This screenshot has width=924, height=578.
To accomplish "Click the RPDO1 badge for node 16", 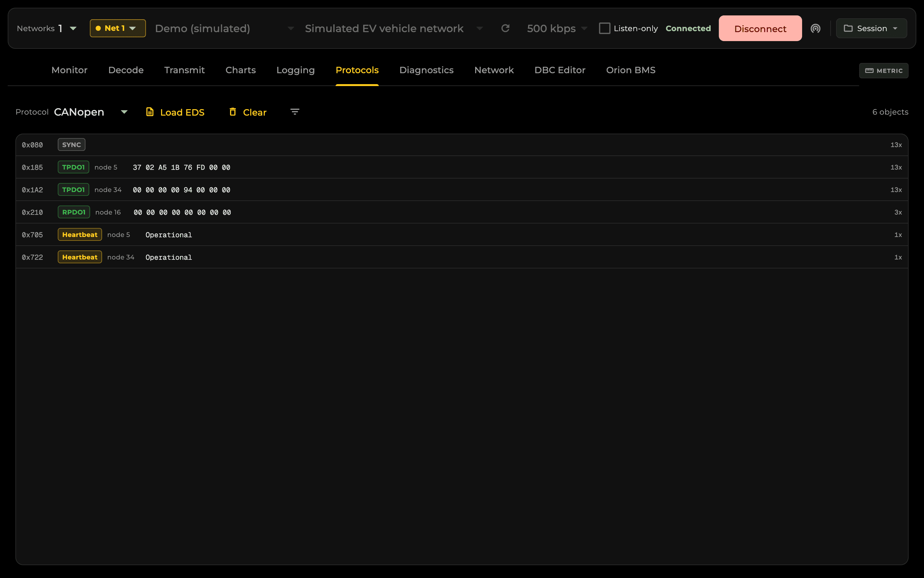I will tap(74, 212).
